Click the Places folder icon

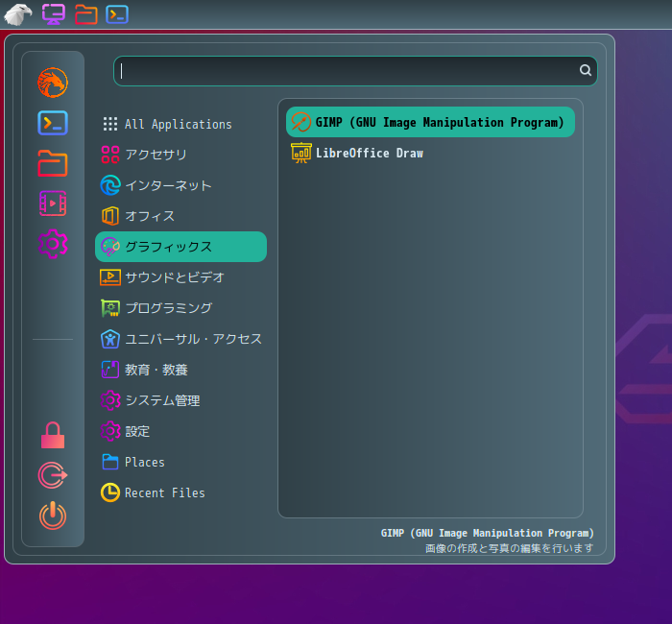click(x=110, y=462)
